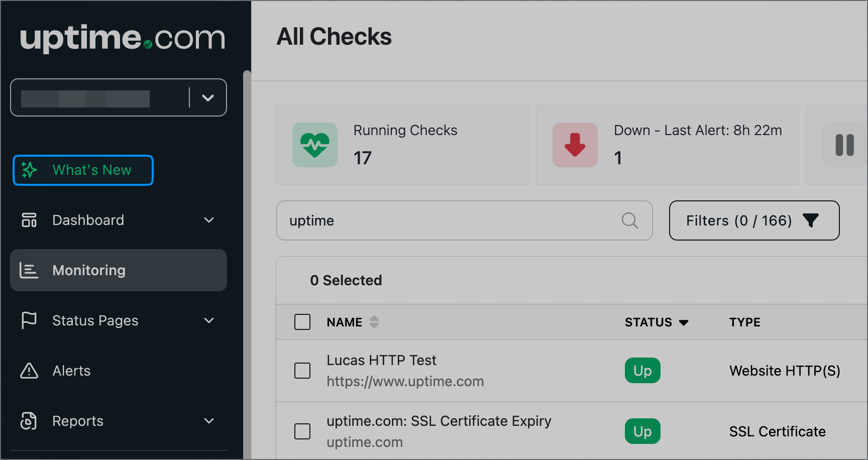Expand the Dashboard menu chevron
The height and width of the screenshot is (460, 868).
[x=209, y=220]
